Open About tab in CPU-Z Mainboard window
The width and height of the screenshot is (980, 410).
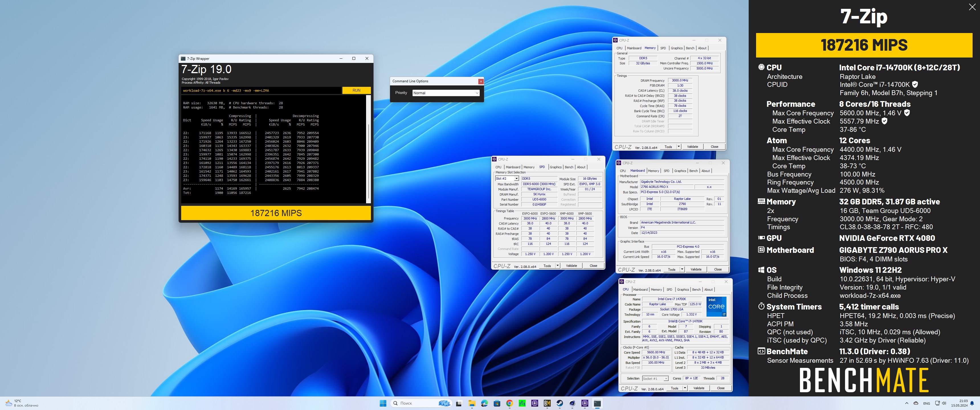(706, 171)
